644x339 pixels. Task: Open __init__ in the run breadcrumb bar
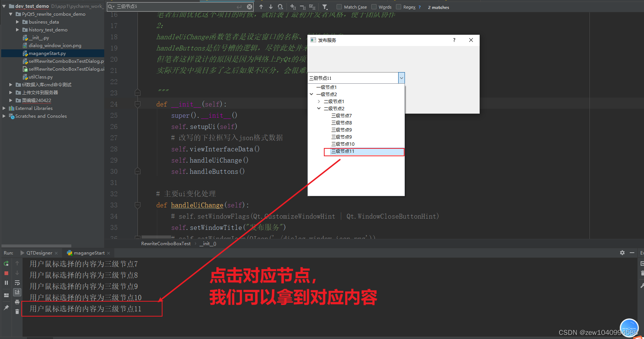click(x=208, y=243)
